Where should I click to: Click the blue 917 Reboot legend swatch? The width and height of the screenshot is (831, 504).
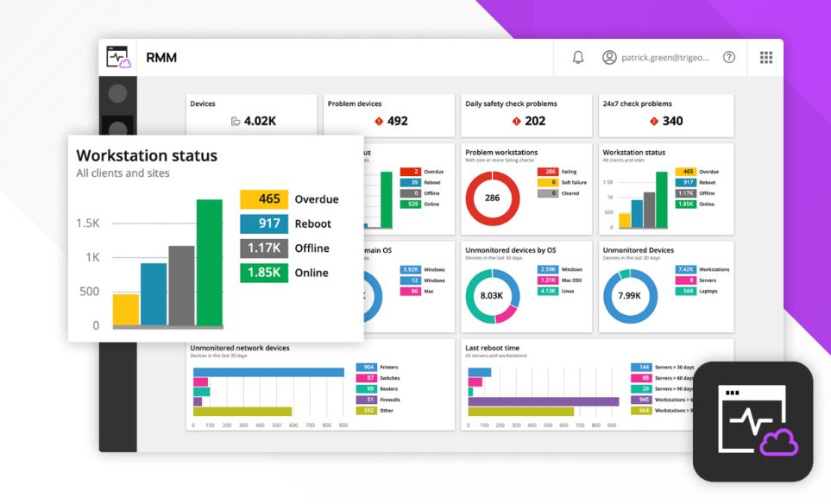tap(264, 224)
